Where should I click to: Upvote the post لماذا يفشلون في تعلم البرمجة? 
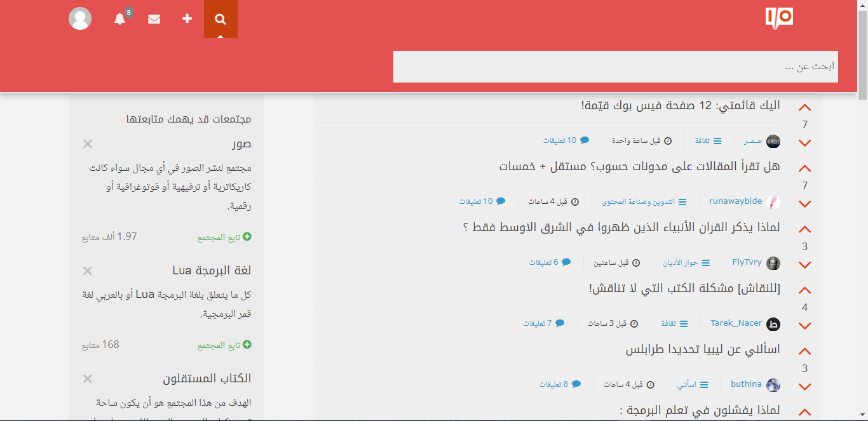point(804,413)
